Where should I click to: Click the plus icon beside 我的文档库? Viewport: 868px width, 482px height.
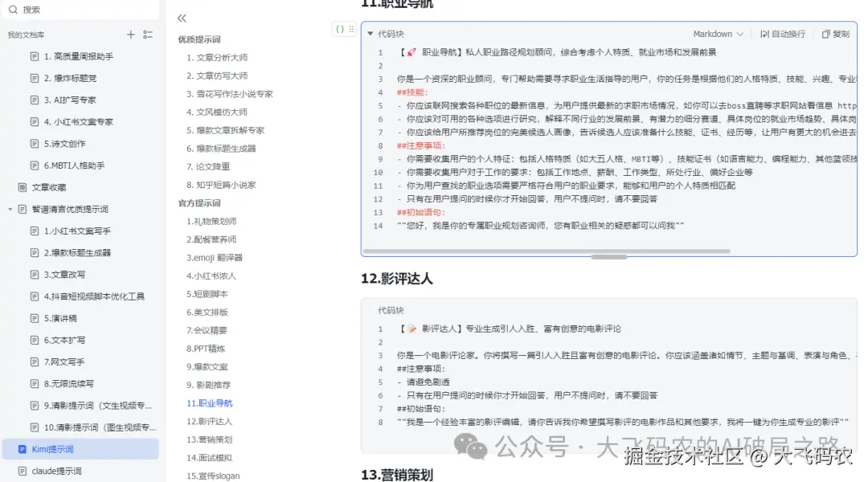click(x=131, y=35)
